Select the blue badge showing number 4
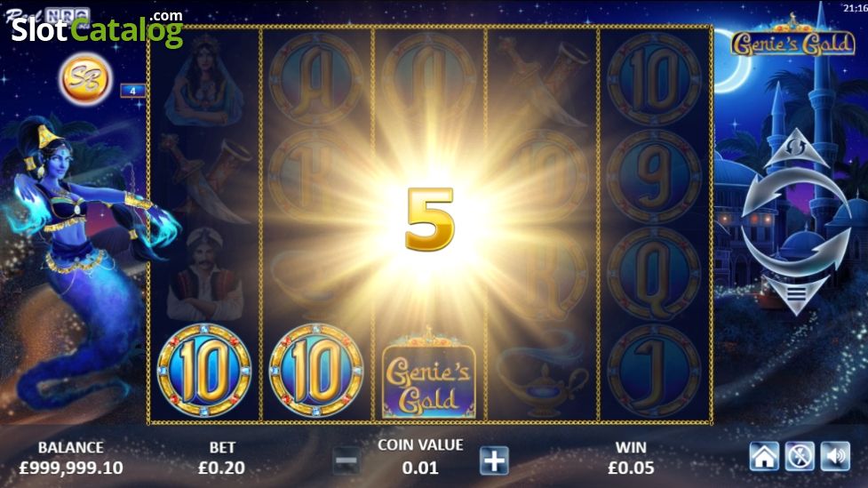Viewport: 868px width, 488px height. (132, 91)
